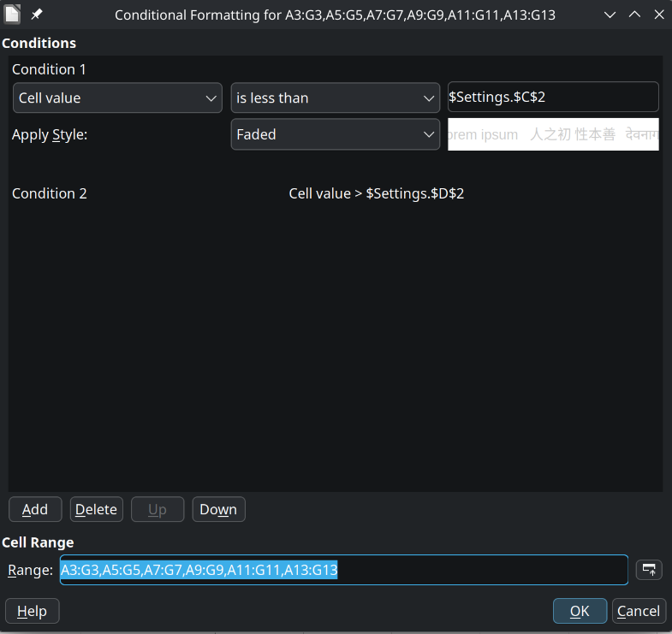
Task: Cancel the conditional formatting dialog
Action: [x=639, y=611]
